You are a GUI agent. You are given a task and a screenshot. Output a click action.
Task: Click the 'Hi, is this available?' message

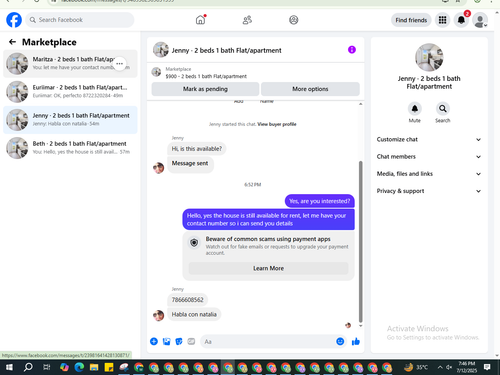(197, 149)
